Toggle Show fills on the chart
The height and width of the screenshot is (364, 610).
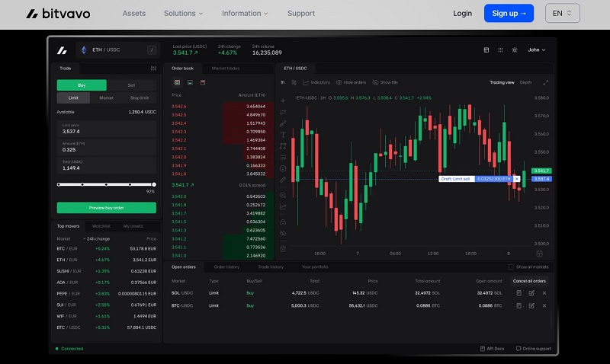[385, 82]
